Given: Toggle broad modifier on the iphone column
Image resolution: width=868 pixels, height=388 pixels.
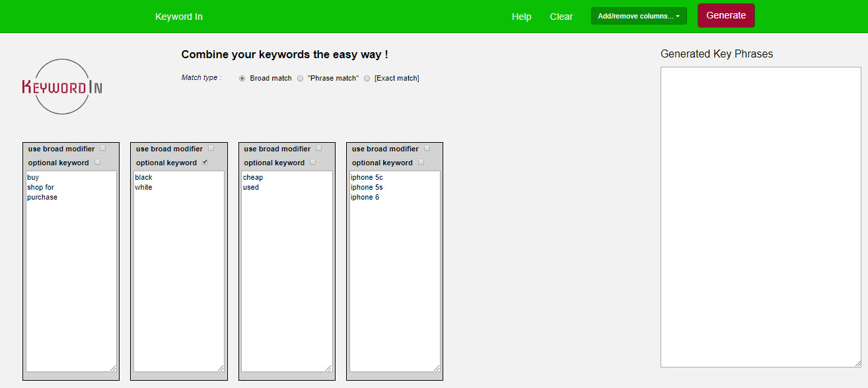Looking at the screenshot, I should click(427, 148).
